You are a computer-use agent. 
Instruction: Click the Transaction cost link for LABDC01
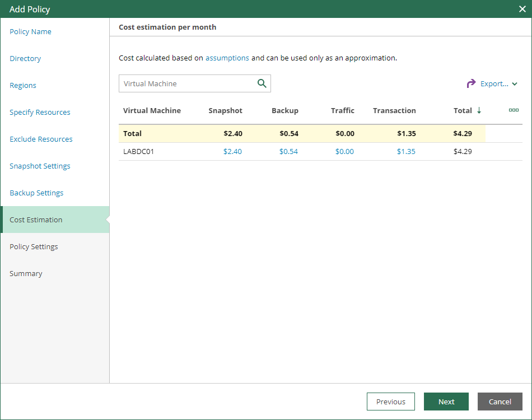406,151
